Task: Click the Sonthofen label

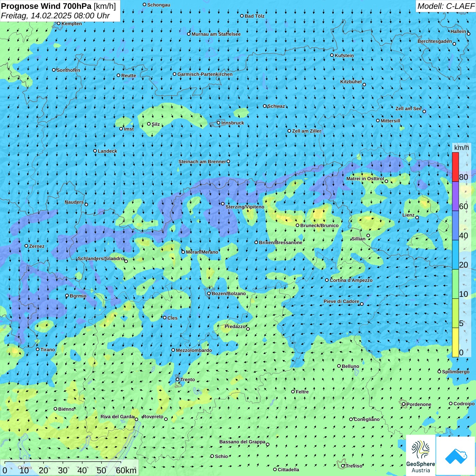Action: 68,70
